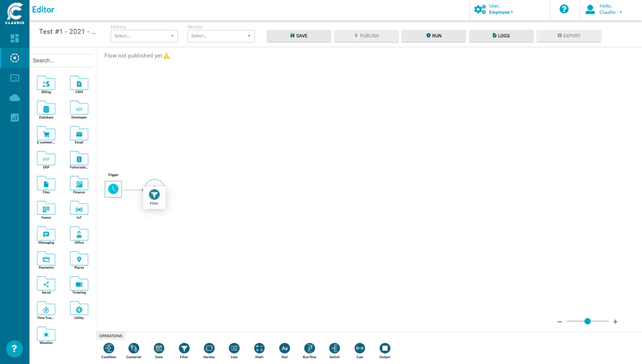Open the bottom-left help bubble
The height and width of the screenshot is (364, 642).
click(14, 348)
